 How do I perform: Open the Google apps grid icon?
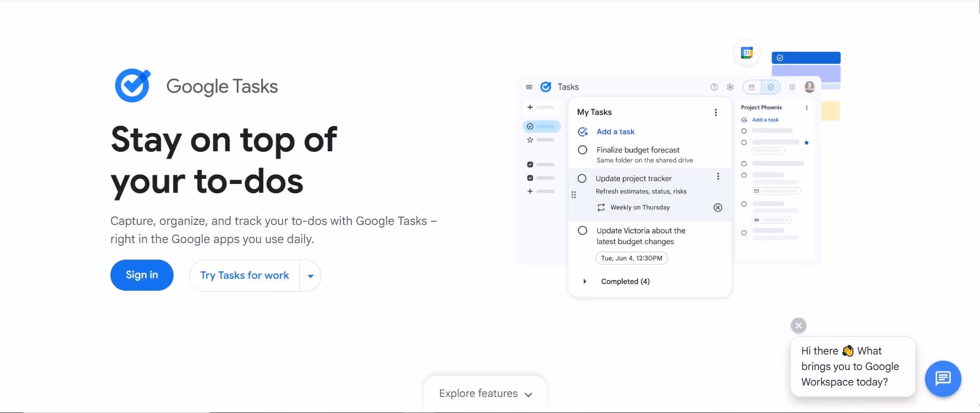click(x=792, y=87)
